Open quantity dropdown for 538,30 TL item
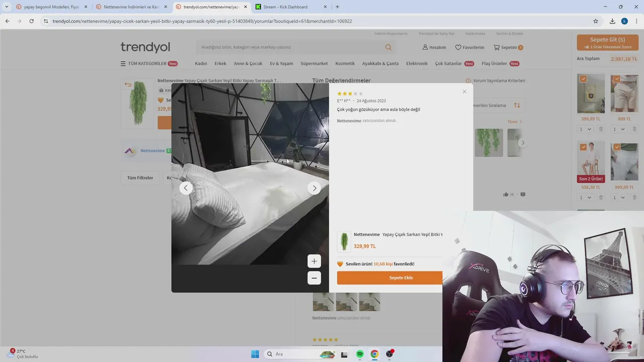644x362 pixels. (x=586, y=198)
